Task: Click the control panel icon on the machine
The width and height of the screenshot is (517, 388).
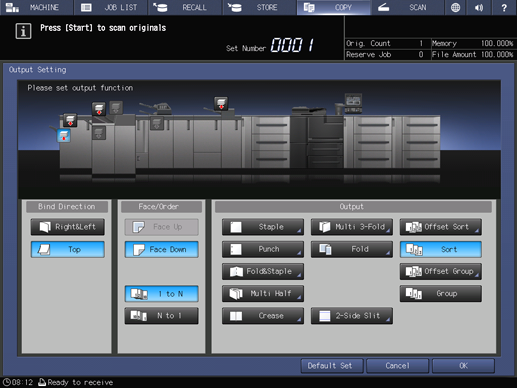Action: tap(353, 102)
